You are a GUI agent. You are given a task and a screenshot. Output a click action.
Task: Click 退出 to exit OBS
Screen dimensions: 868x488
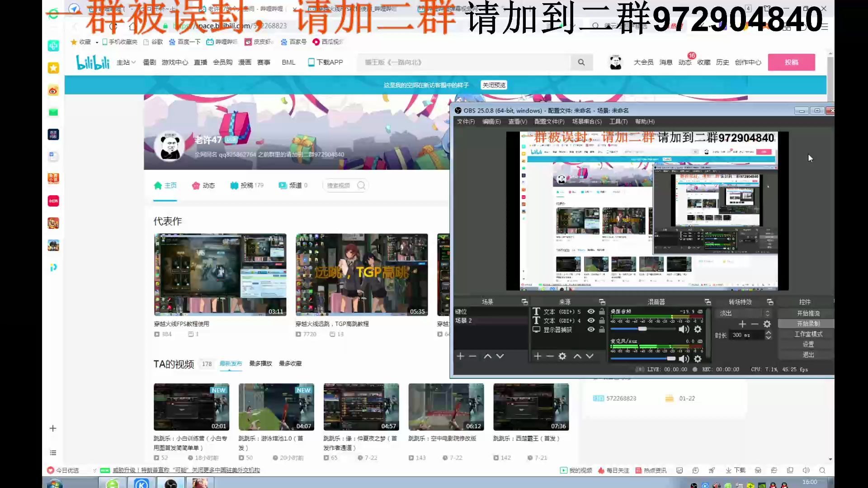[x=808, y=355]
